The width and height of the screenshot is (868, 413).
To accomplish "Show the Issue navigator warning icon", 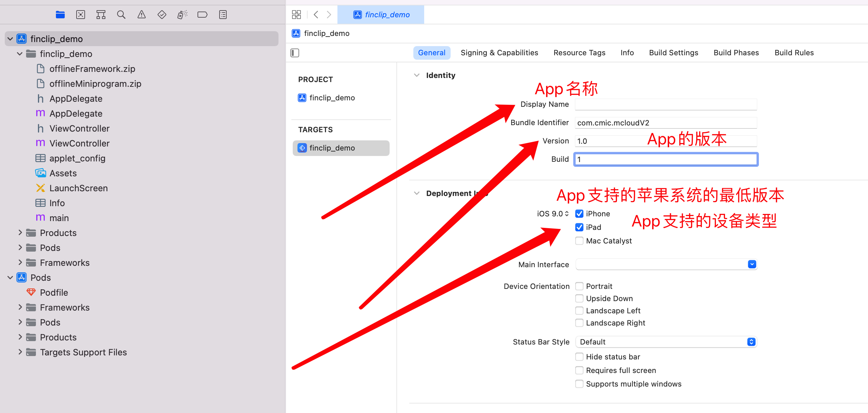I will click(x=141, y=15).
